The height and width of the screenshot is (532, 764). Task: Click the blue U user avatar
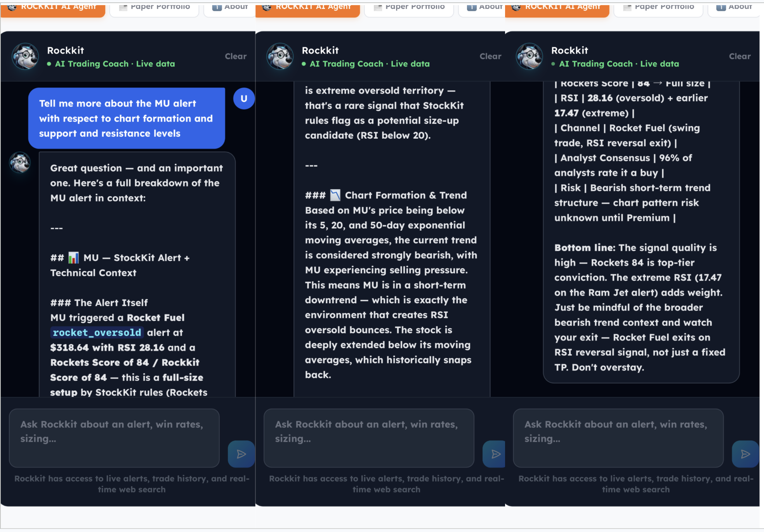coord(244,98)
